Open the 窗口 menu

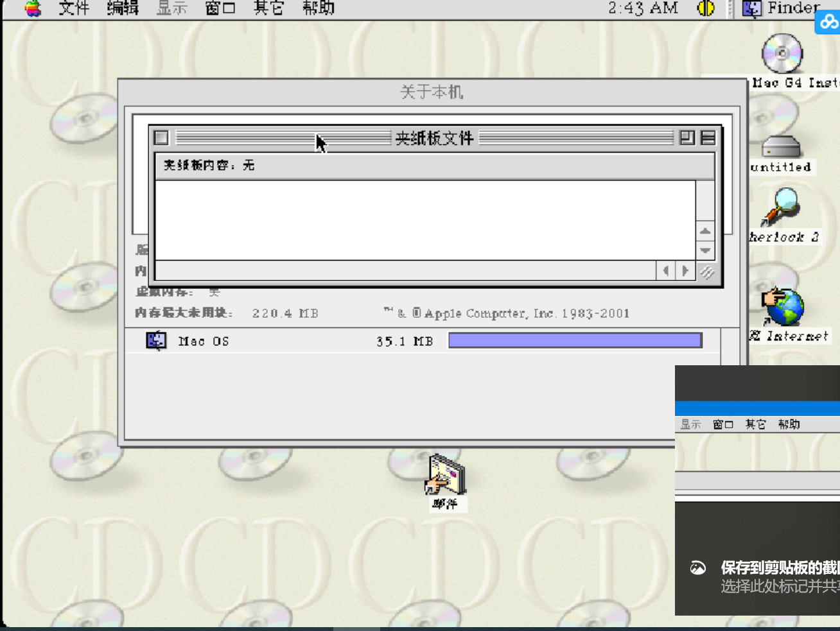click(219, 8)
